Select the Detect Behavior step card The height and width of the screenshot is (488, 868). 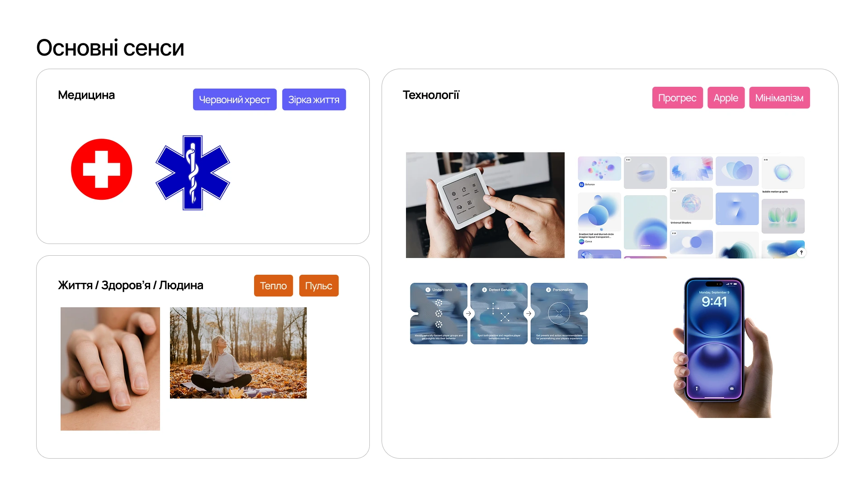(499, 314)
